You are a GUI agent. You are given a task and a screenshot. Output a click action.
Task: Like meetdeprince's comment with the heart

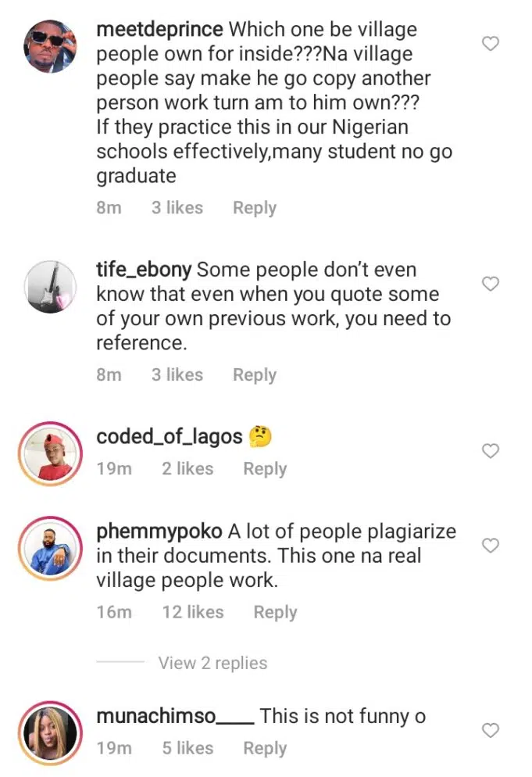point(490,44)
